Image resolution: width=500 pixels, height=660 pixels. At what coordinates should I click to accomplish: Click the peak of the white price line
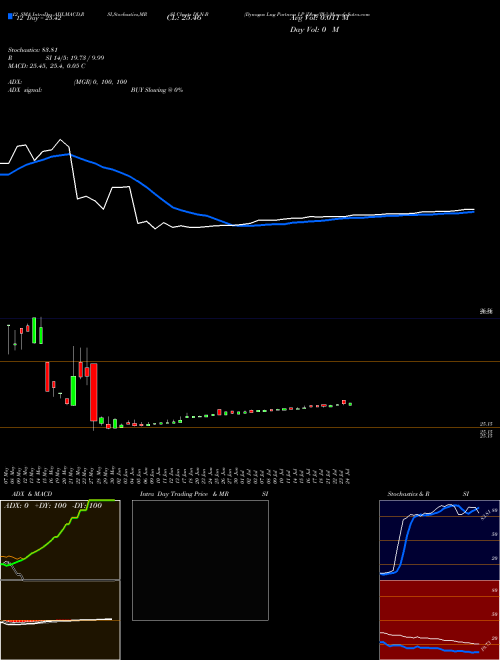pos(61,140)
